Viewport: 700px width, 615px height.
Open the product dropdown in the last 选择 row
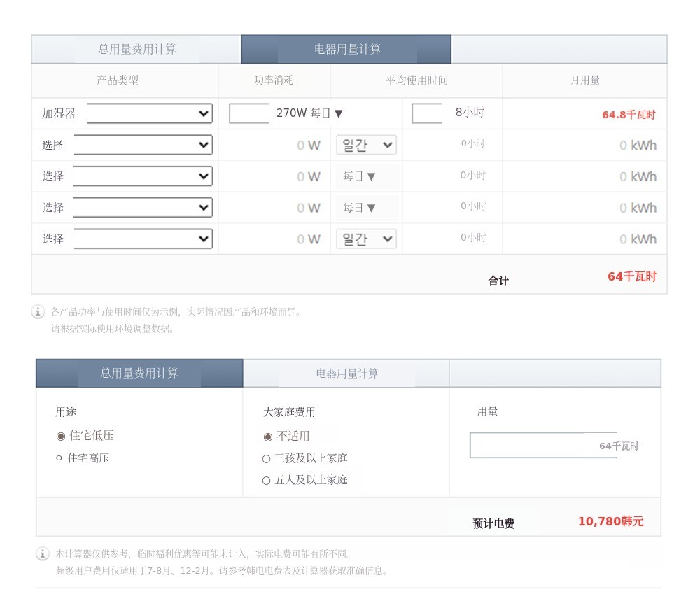(143, 239)
